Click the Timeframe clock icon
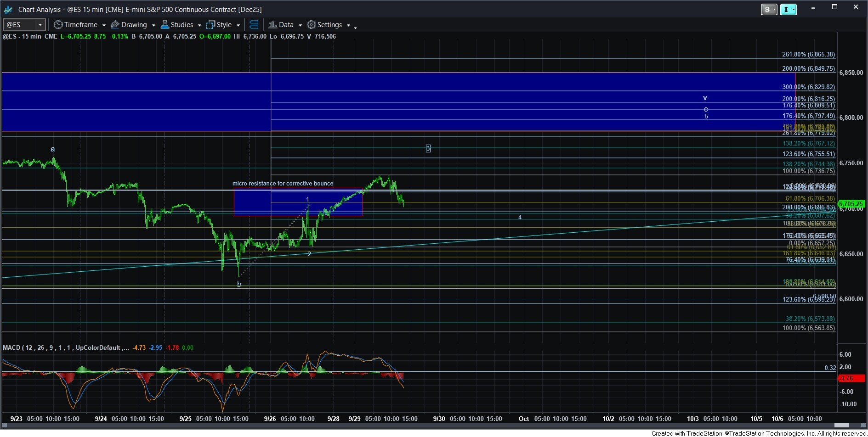 click(58, 25)
